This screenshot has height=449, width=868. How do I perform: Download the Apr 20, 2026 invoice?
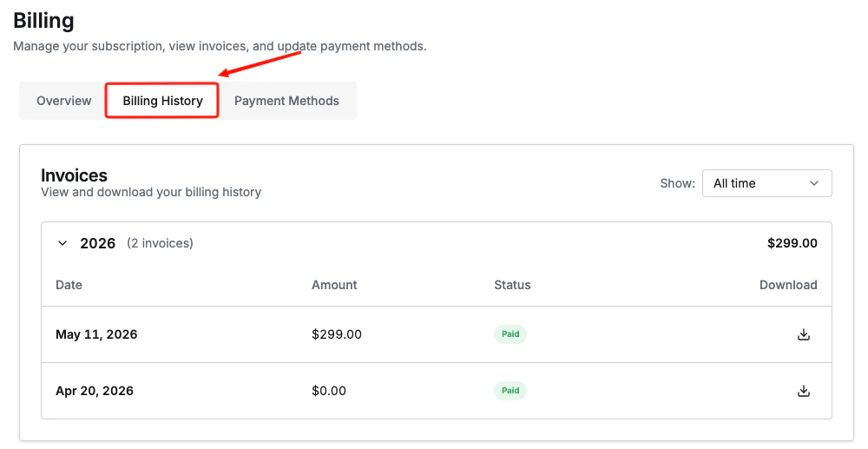[x=803, y=391]
